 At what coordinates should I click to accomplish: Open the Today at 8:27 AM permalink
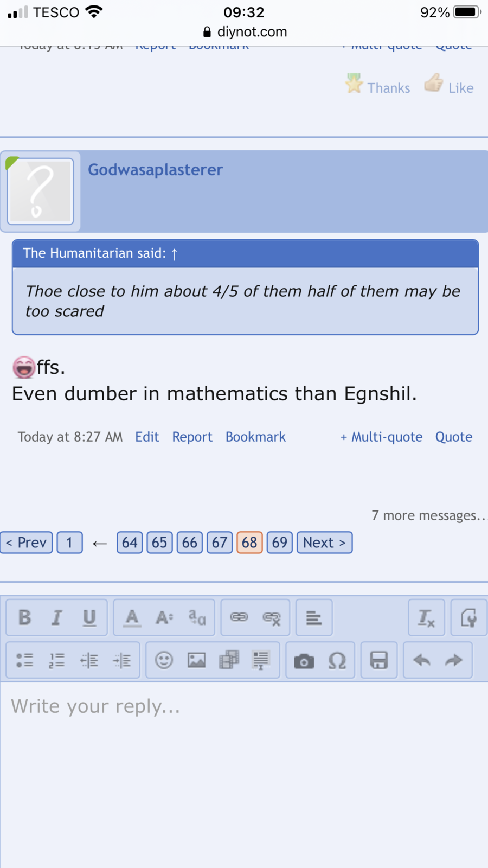pyautogui.click(x=70, y=437)
